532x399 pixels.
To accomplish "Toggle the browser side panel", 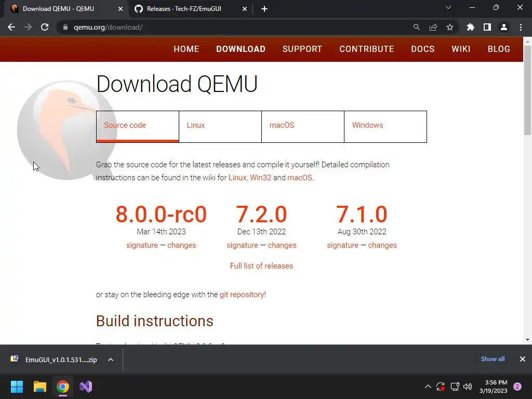I will point(487,27).
